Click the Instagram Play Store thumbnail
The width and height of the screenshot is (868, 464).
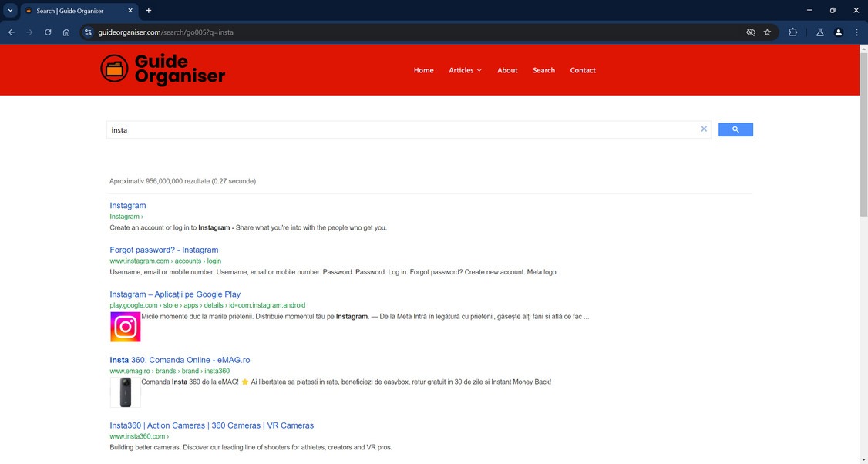(x=125, y=327)
